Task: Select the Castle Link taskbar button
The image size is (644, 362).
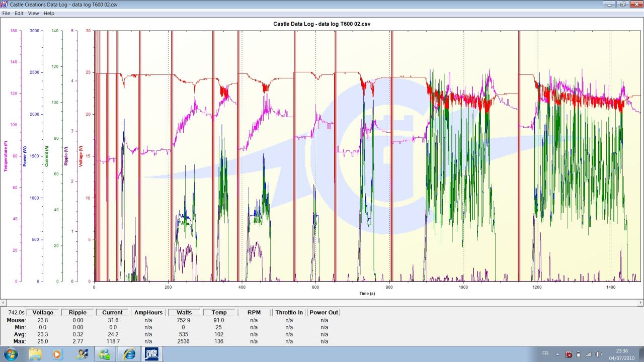Action: click(151, 354)
